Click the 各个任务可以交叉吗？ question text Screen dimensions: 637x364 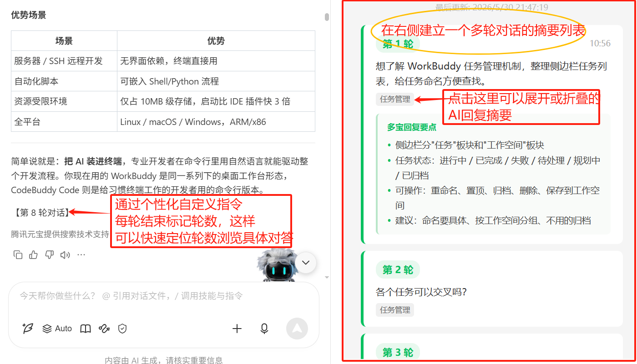click(421, 292)
